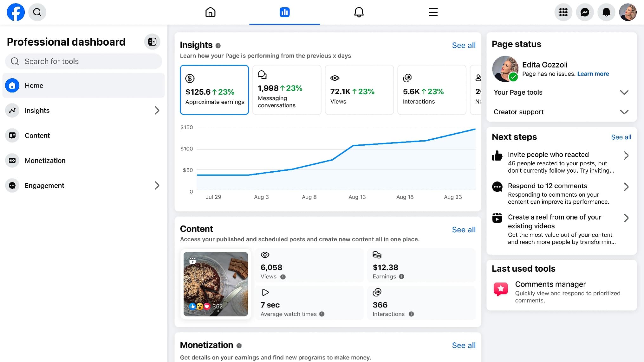The height and width of the screenshot is (362, 644).
Task: Expand the Creator support section
Action: 624,112
